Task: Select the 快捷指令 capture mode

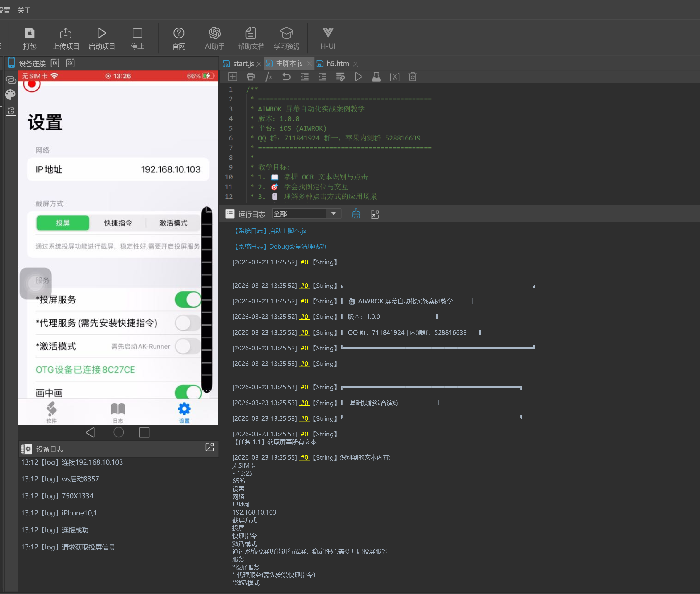Action: tap(118, 223)
